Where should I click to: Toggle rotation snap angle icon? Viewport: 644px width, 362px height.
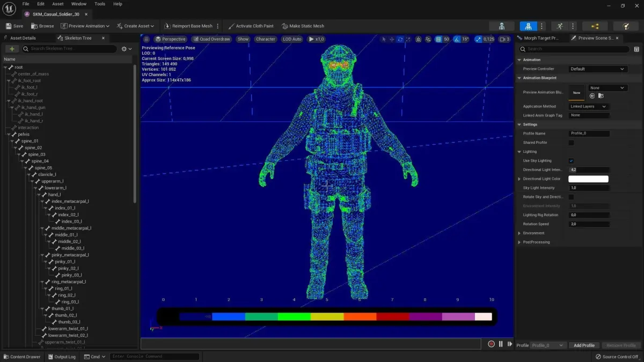coord(457,39)
